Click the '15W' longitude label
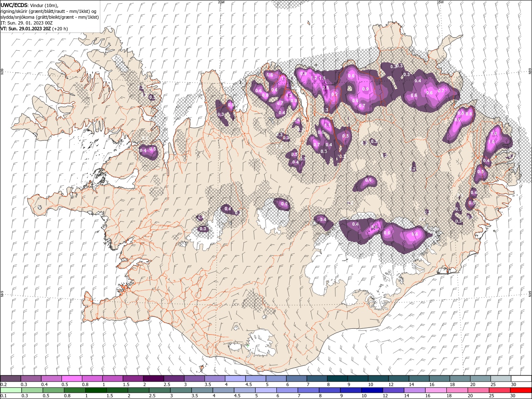Screen dimensions: 532x399 click(x=440, y=2)
